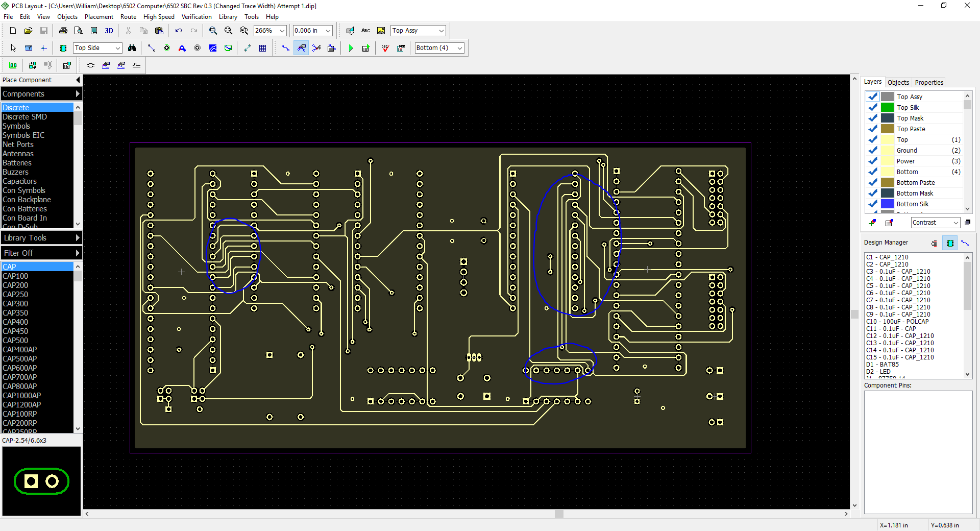Hide the Top Silk layer checkbox

(x=873, y=107)
